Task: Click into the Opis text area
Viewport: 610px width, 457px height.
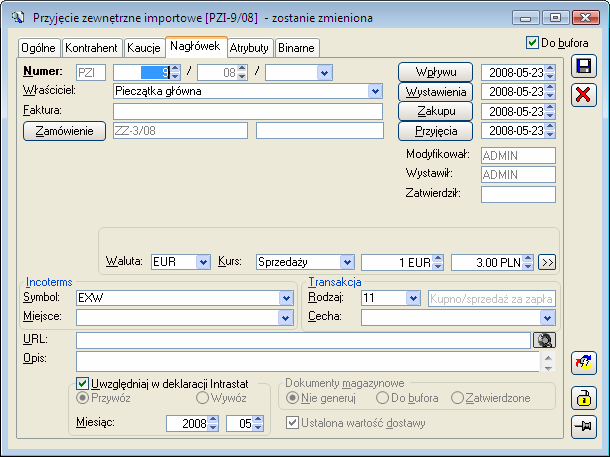Action: [307, 362]
